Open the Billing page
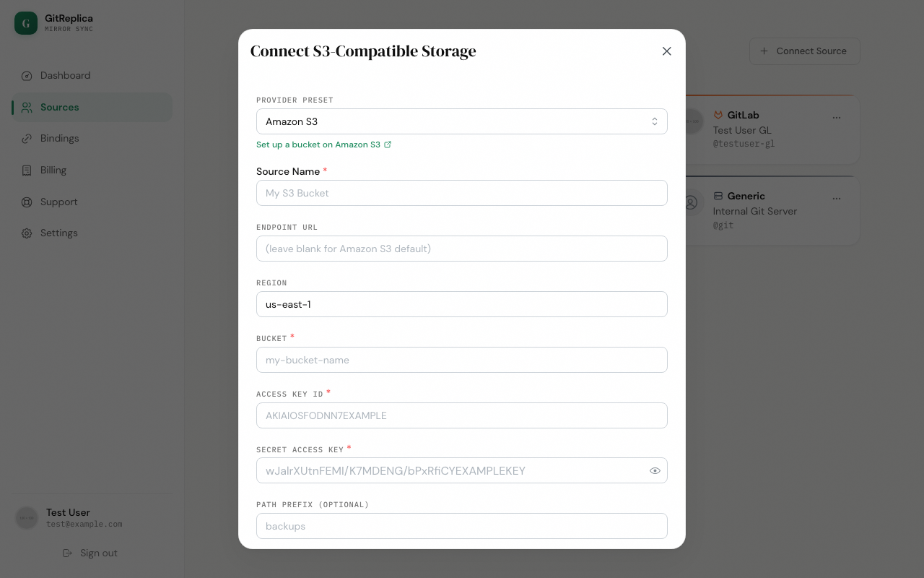This screenshot has height=578, width=924. [92, 171]
